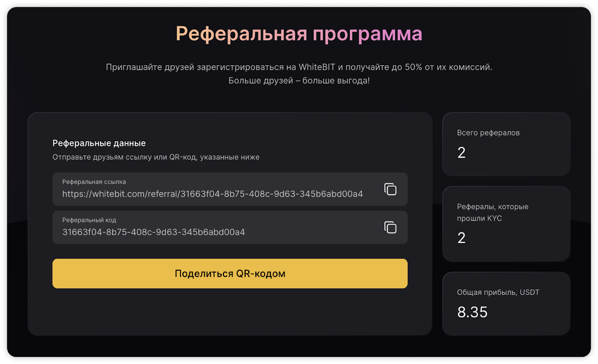Select the referral code value text

[154, 232]
